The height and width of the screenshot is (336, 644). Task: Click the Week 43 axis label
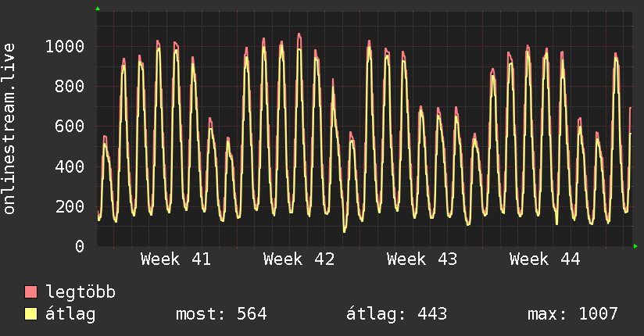click(422, 259)
